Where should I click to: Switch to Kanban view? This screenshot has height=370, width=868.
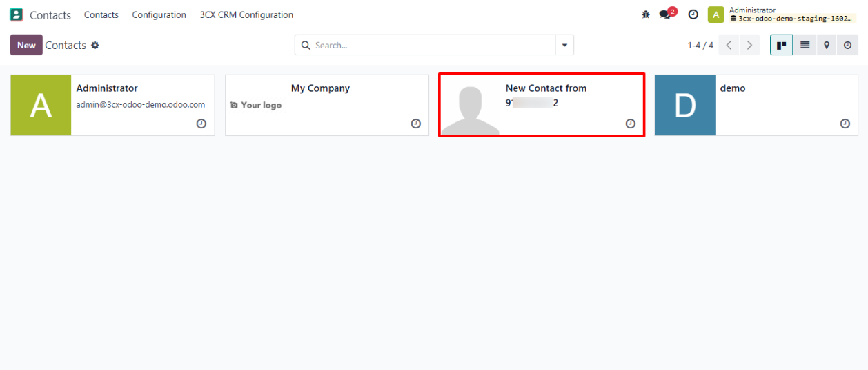(x=781, y=45)
